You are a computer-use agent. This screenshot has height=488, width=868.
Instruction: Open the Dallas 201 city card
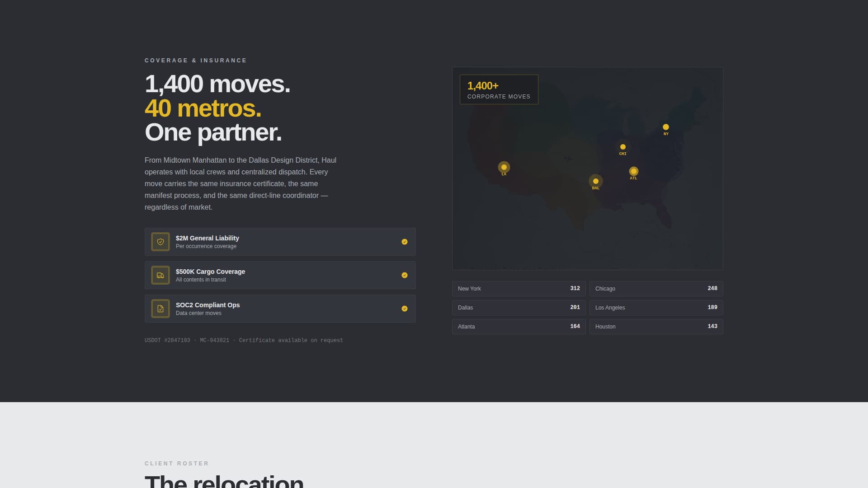(519, 308)
